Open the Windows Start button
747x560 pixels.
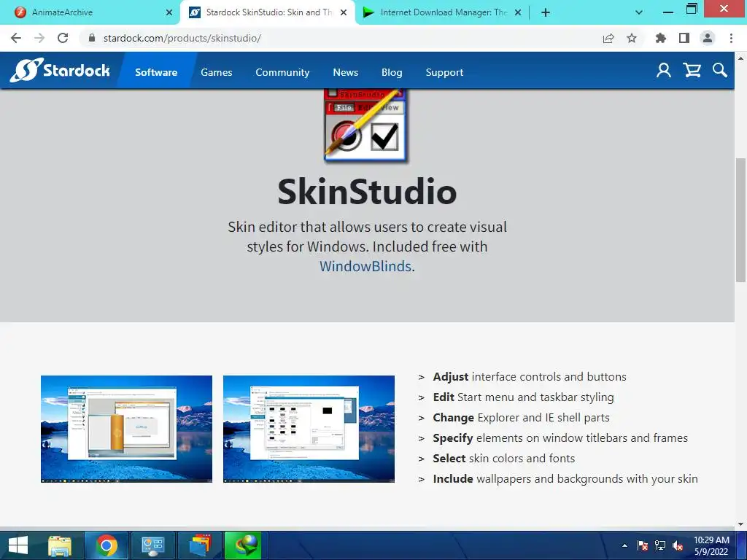coord(18,545)
